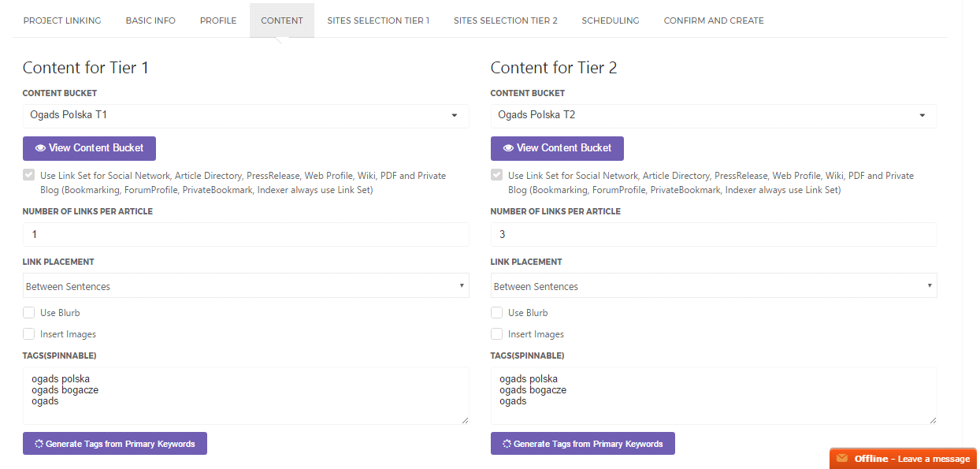Click Tier 1 number of links per article field
The width and height of the screenshot is (980, 469).
(x=246, y=235)
